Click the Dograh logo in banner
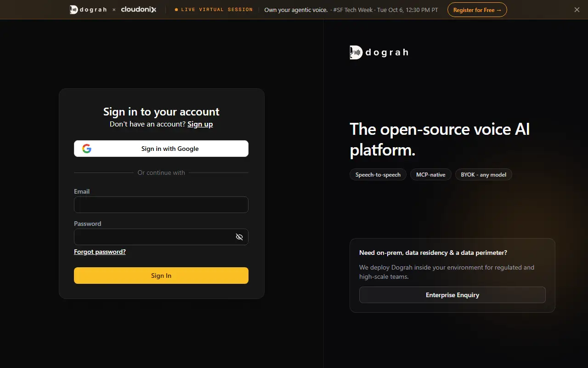 [89, 10]
